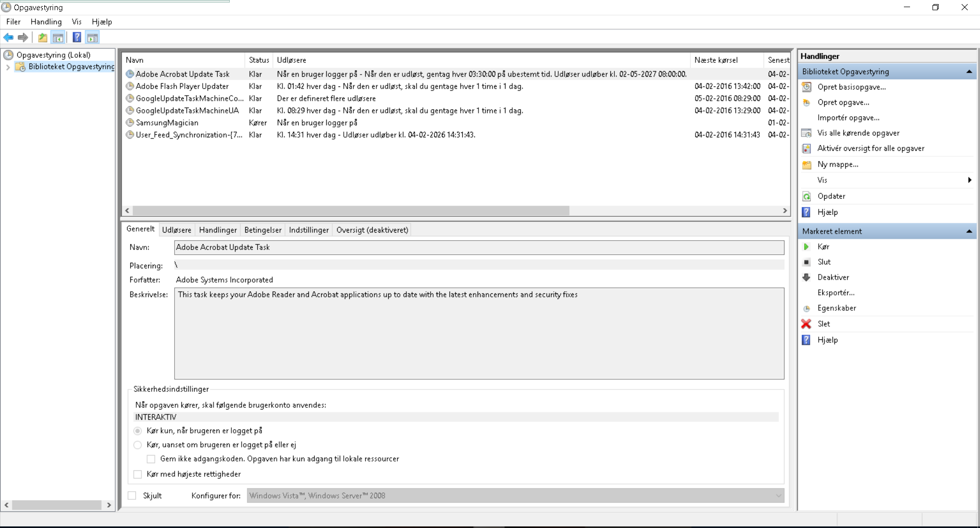Toggle the Skjult checkbox
The image size is (980, 528).
point(132,496)
